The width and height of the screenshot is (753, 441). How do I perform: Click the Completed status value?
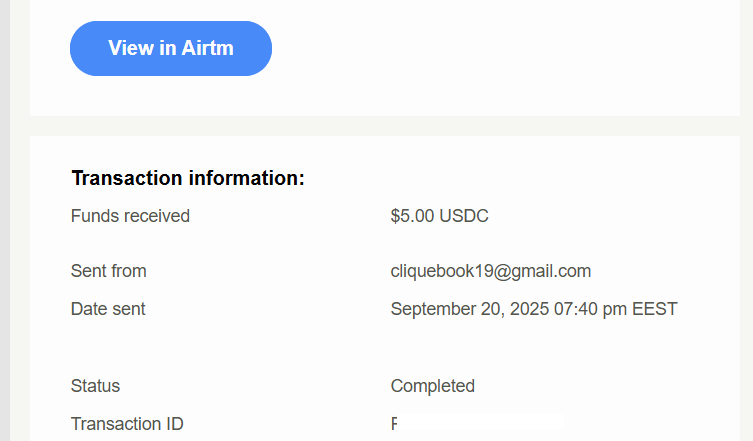432,386
